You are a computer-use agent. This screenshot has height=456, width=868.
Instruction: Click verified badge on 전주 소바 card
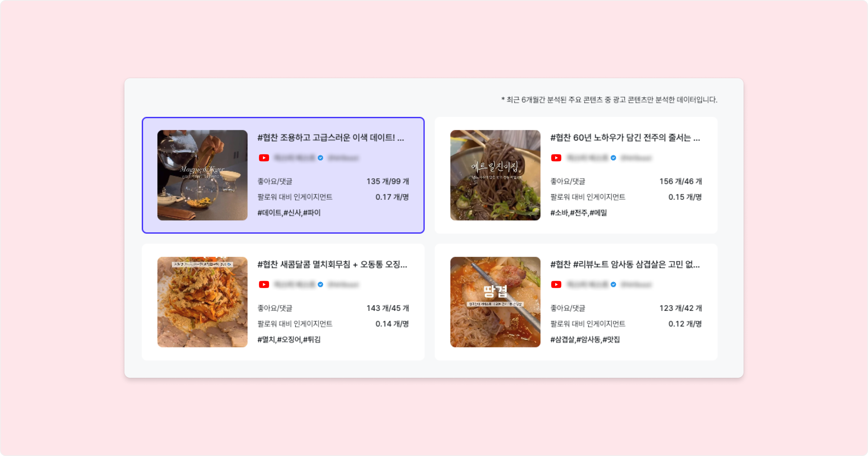pyautogui.click(x=613, y=158)
